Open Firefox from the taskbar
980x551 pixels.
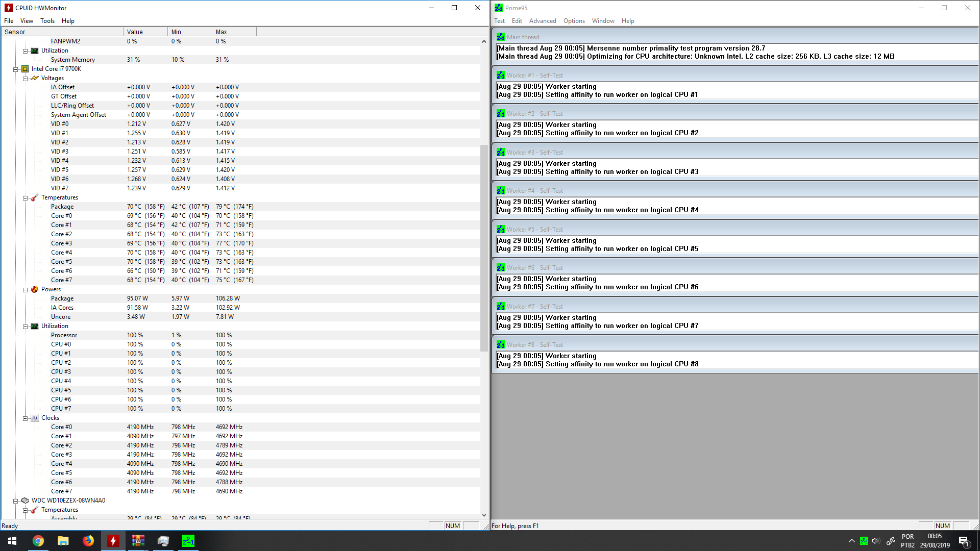point(88,541)
